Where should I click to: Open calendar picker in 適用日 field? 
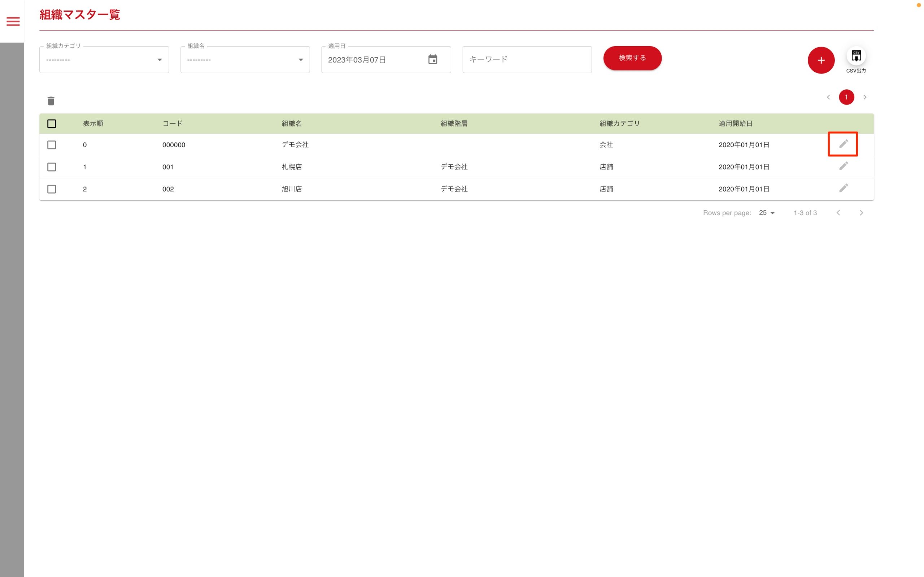(432, 60)
